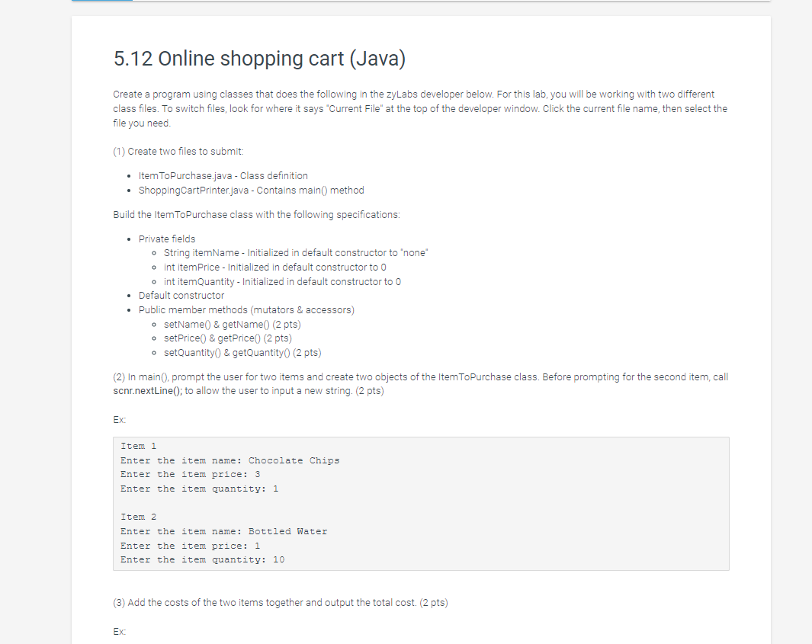Click the example output code box

(421, 503)
